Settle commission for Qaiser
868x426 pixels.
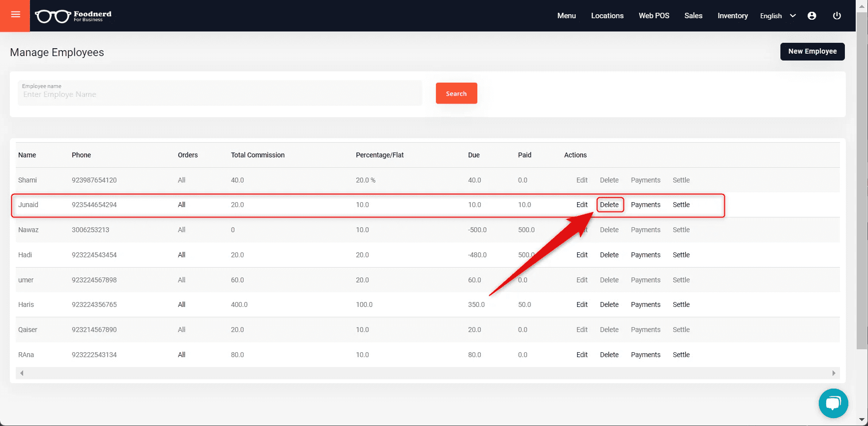point(681,330)
